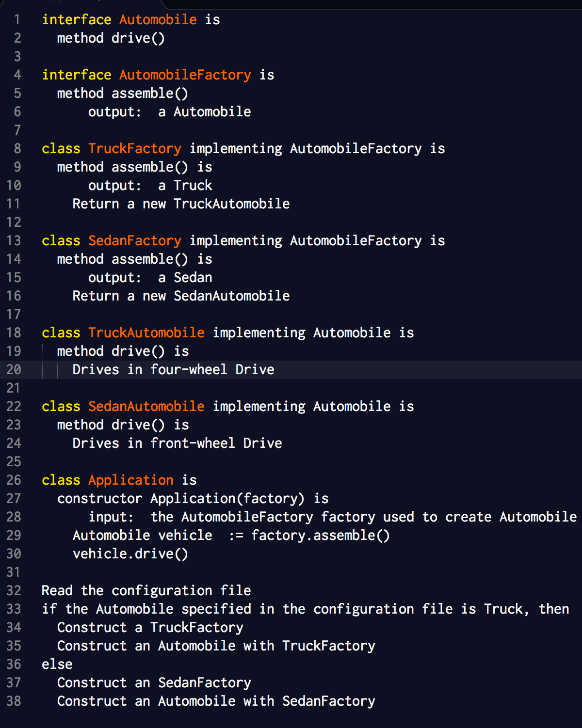Place cursor on vehicle.drive() line
This screenshot has width=582, height=728.
130,554
